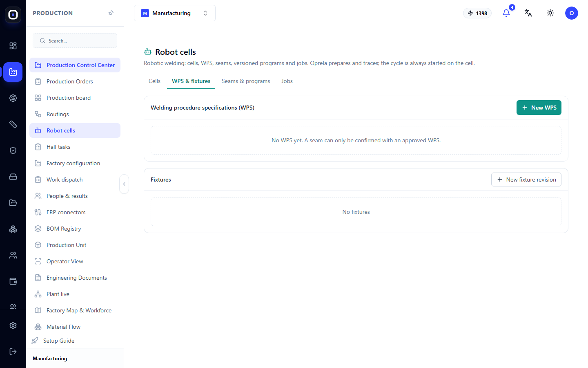Click the New fixture revision button
The image size is (588, 368).
tap(526, 180)
